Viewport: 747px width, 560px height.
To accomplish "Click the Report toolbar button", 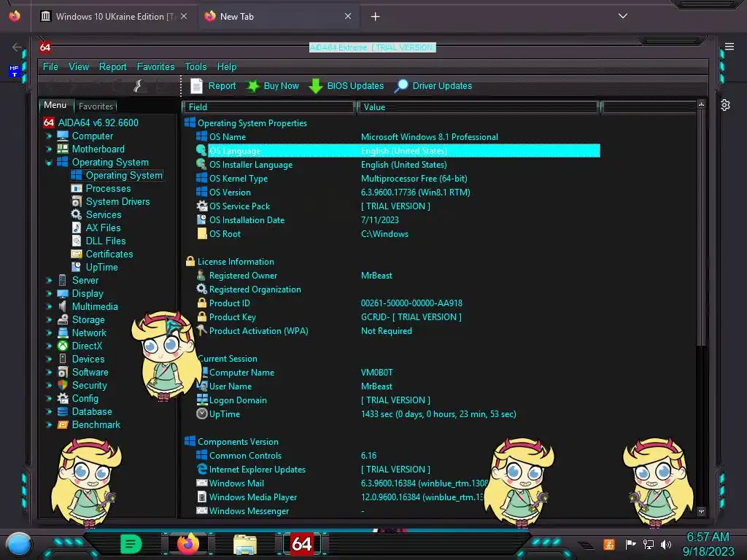I will coord(213,86).
